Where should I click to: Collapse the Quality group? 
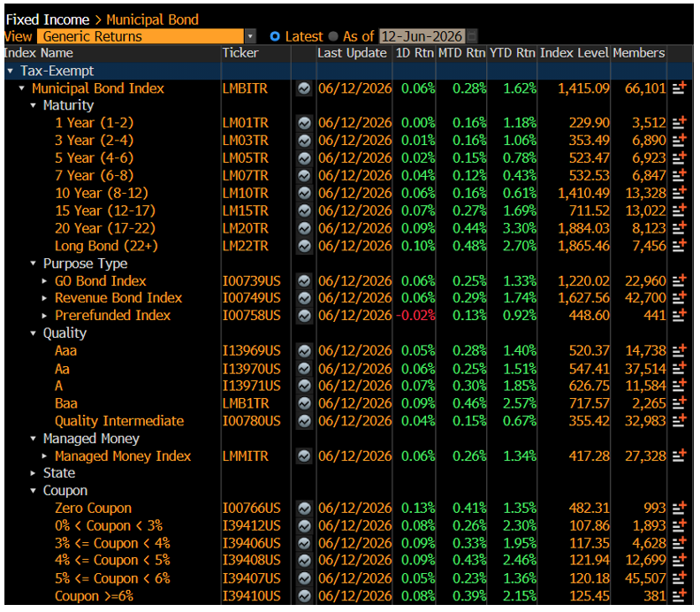[x=33, y=333]
